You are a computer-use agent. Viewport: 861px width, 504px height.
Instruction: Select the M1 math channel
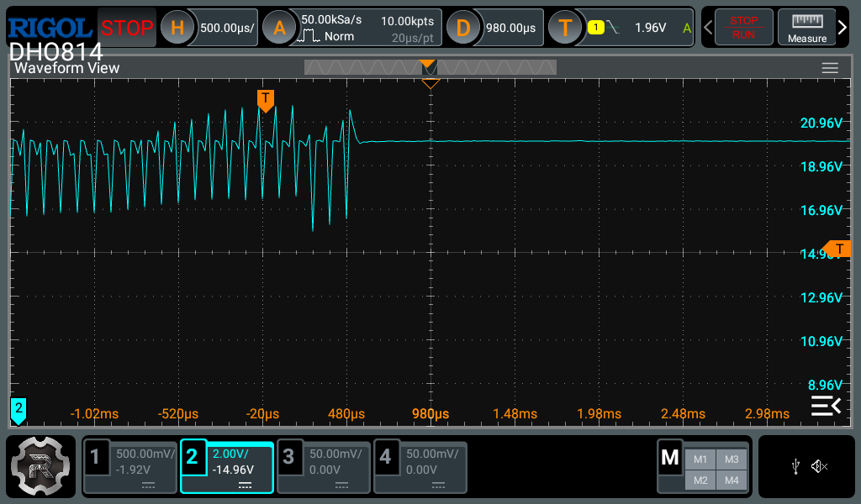tap(700, 459)
